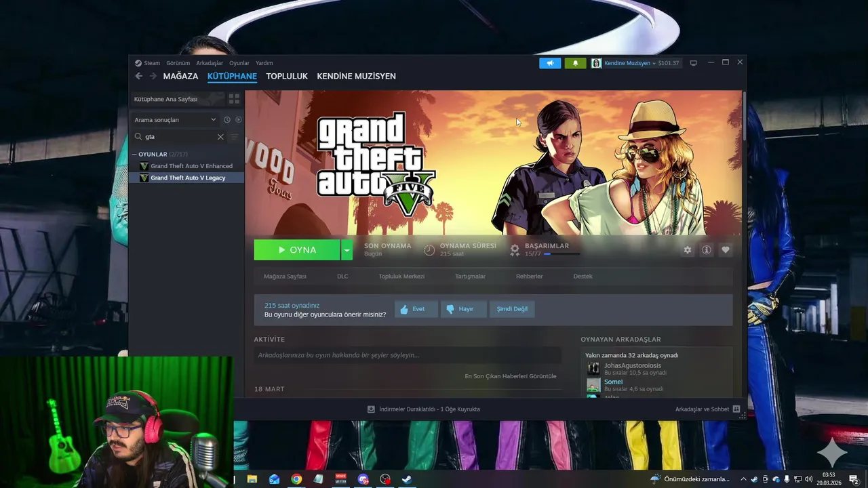Open BAŞARIMLAR achievements
The height and width of the screenshot is (488, 868).
click(547, 246)
